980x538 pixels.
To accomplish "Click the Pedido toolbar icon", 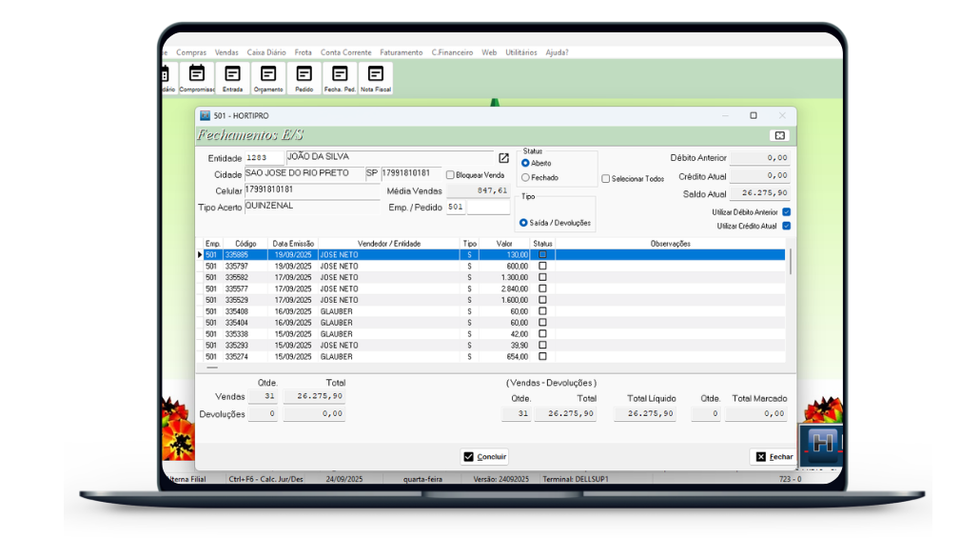I will point(304,77).
